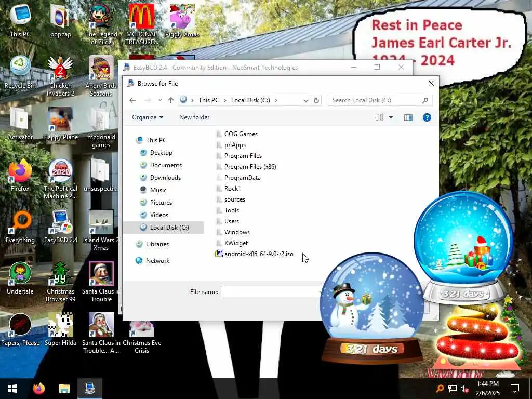
Task: Open the MCDONAL TREASURE shortcut
Action: tap(142, 24)
